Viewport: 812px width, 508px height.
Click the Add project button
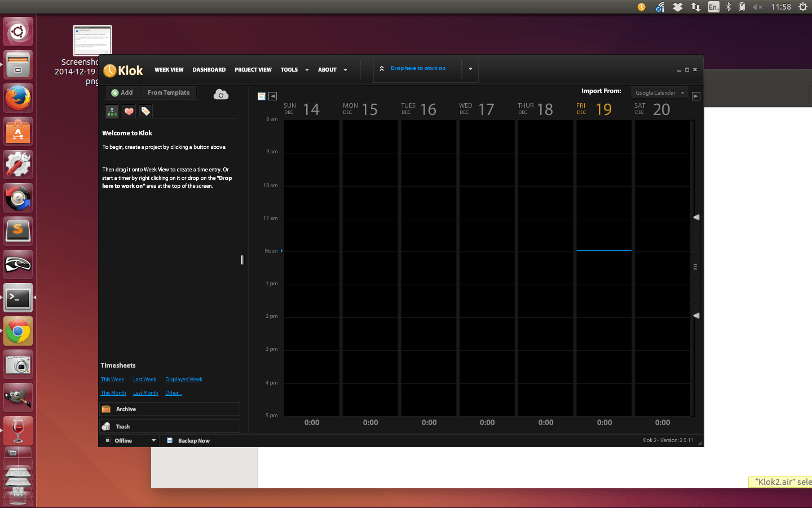122,93
